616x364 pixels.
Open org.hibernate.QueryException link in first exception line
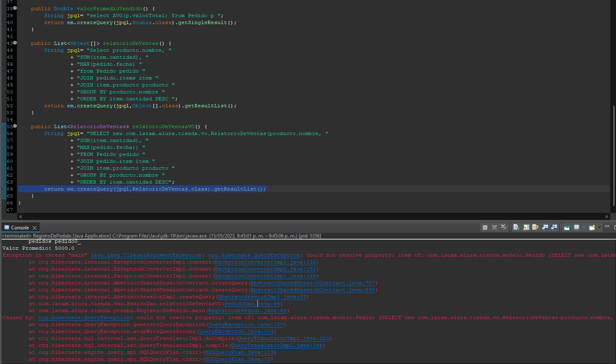tap(254, 255)
